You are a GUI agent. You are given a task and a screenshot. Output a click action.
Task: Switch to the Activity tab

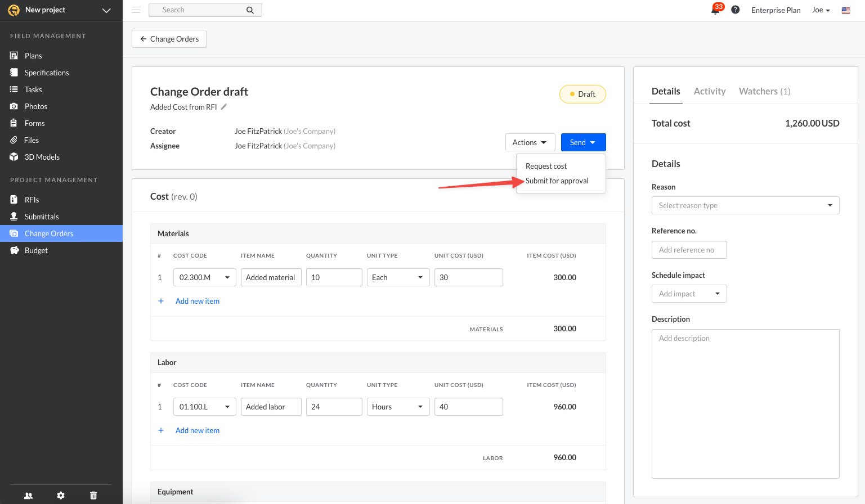709,91
